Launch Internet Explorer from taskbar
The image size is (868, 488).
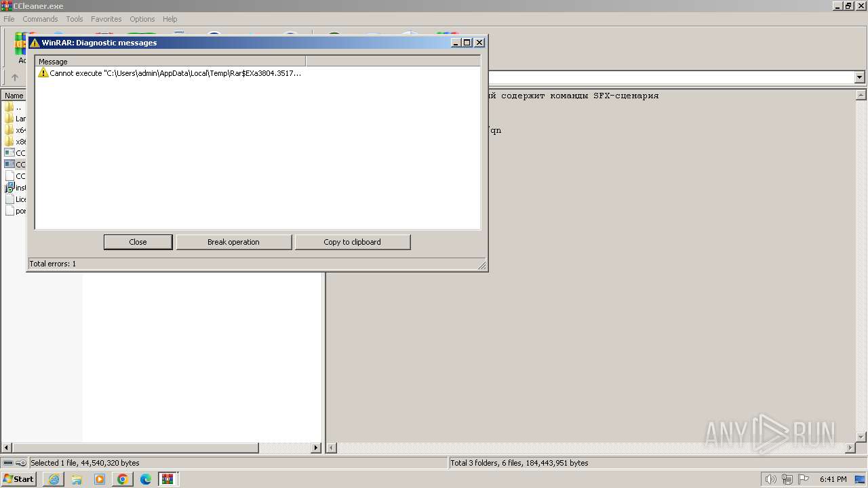tap(54, 479)
